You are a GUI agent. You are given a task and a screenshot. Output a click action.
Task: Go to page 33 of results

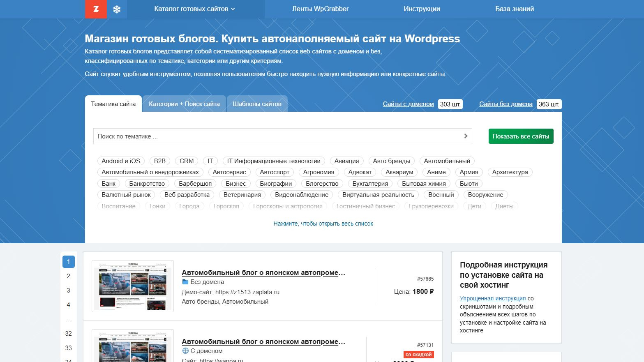click(69, 348)
